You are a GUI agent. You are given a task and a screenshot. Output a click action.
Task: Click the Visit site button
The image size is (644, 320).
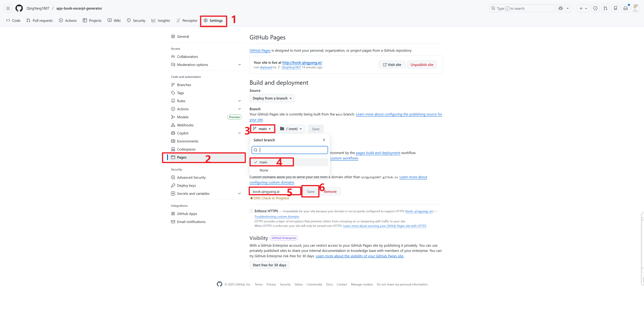pos(392,65)
